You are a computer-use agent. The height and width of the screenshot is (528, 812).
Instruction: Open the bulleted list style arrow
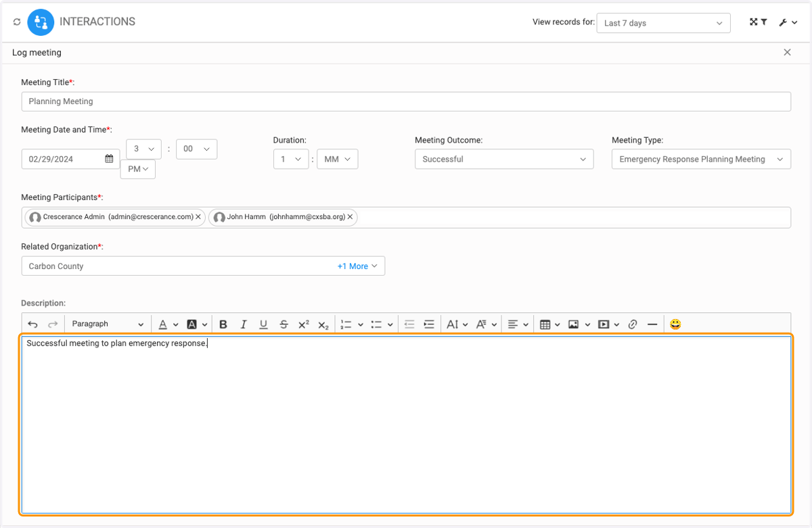[x=390, y=325]
